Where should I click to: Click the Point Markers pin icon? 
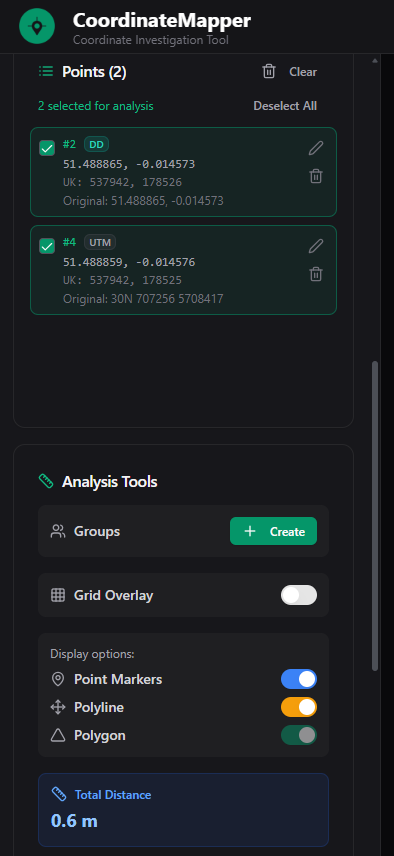(x=57, y=679)
